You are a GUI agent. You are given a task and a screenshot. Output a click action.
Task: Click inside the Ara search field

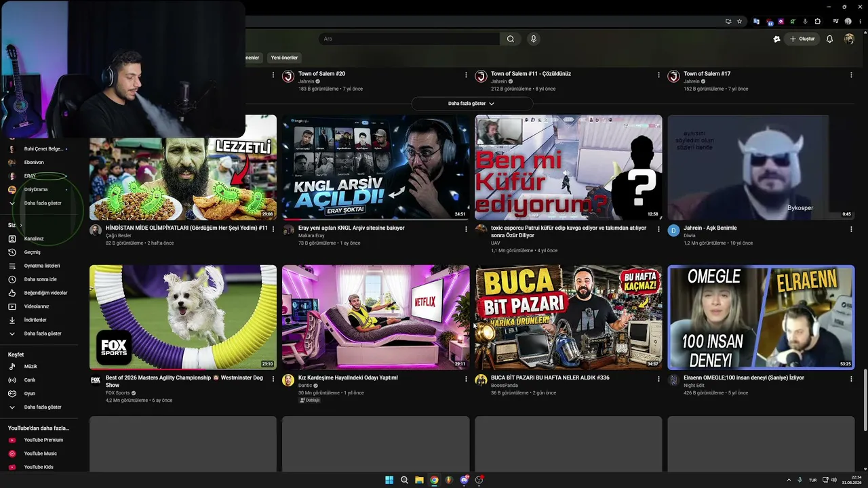[410, 39]
